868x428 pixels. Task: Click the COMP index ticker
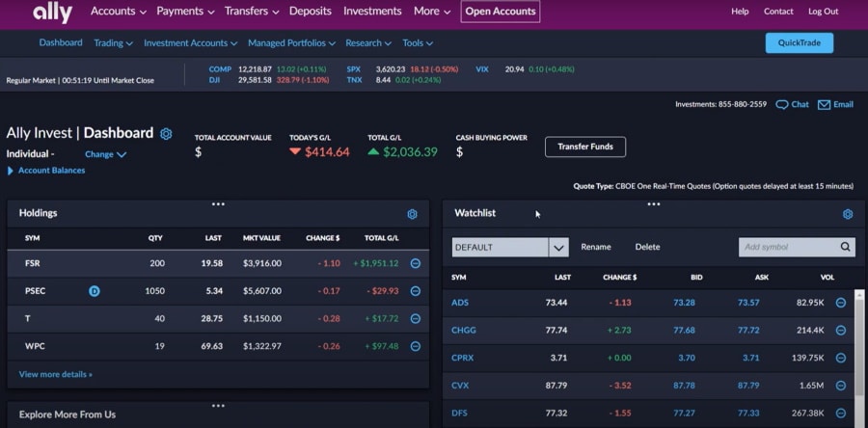point(220,69)
